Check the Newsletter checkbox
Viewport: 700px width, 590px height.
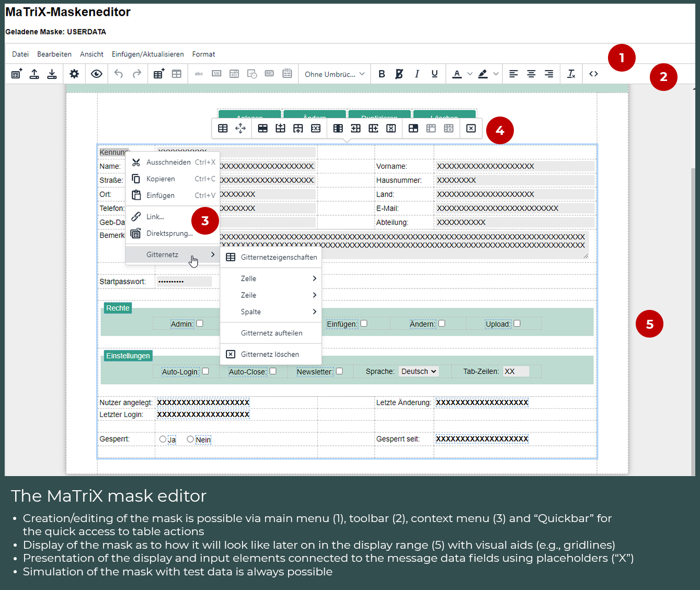tap(339, 371)
